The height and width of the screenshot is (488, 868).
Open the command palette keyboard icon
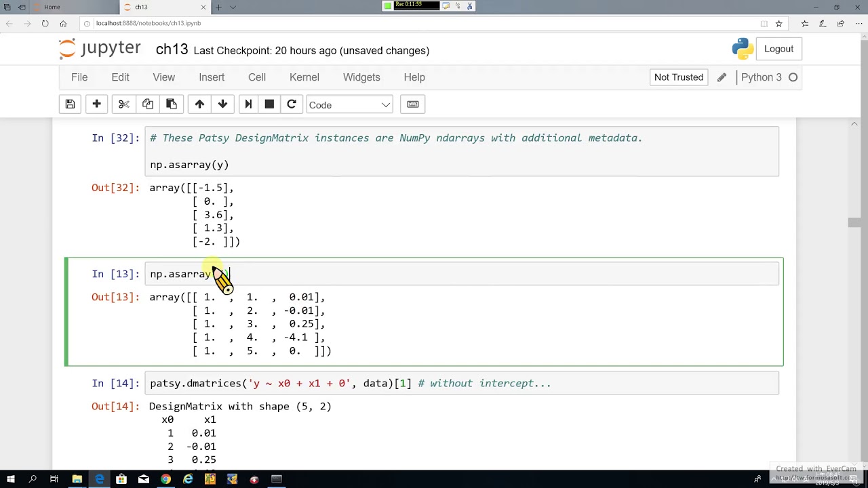tap(413, 104)
